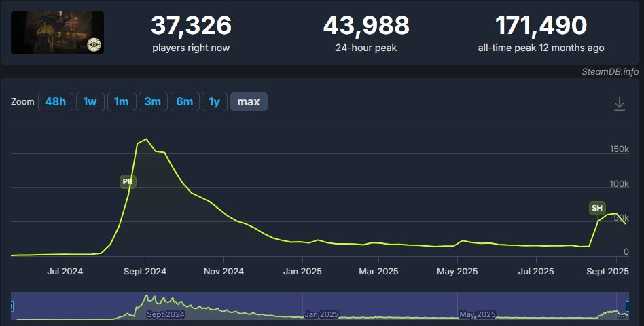Click the Sept 2024 main x-axis label
This screenshot has width=644, height=326.
(145, 272)
